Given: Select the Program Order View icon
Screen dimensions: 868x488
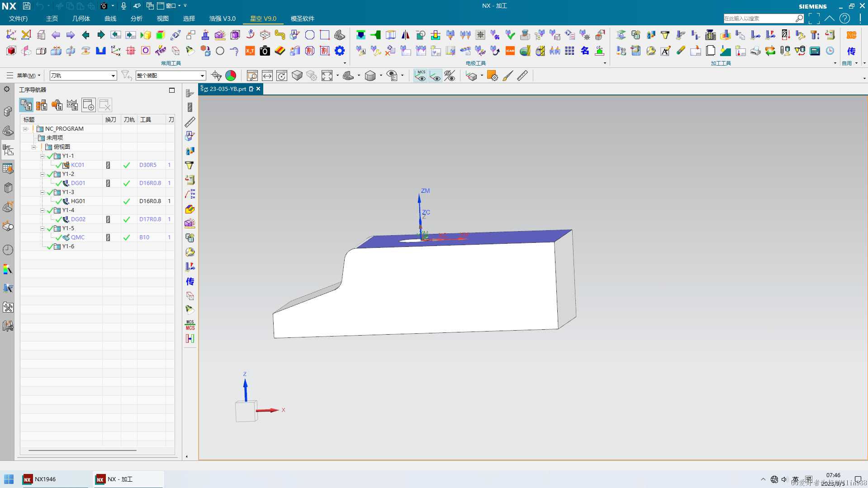Looking at the screenshot, I should (26, 105).
